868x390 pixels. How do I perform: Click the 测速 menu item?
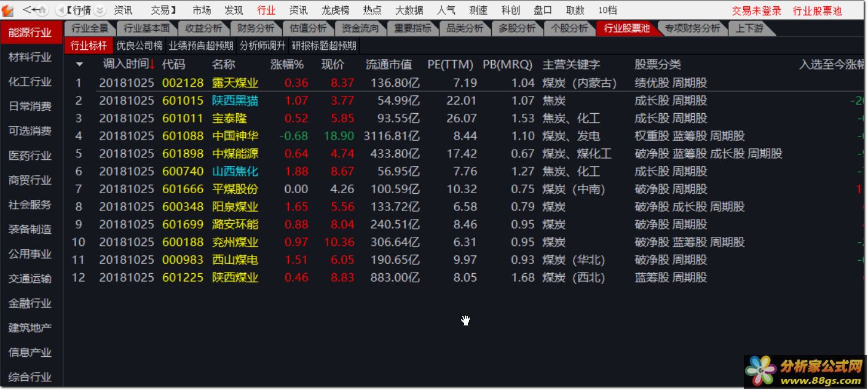478,10
